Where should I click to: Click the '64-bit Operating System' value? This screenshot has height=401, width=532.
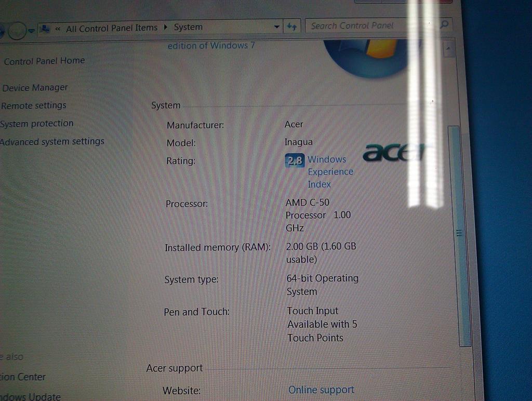coord(322,285)
